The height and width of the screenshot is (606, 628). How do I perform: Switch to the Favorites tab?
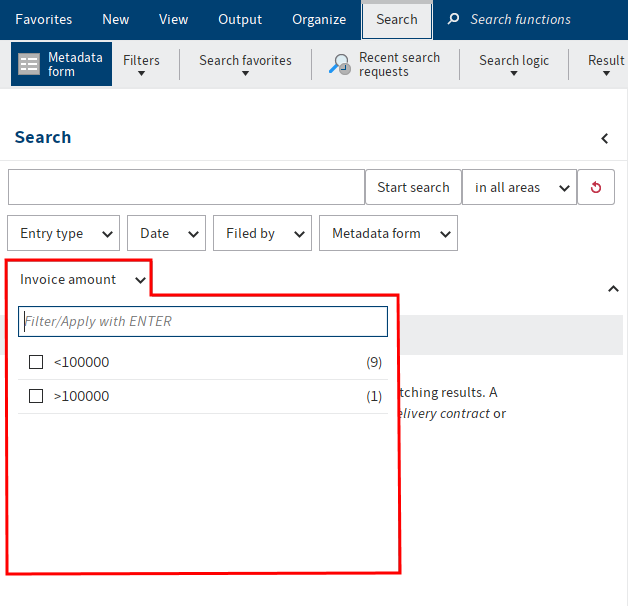(43, 19)
